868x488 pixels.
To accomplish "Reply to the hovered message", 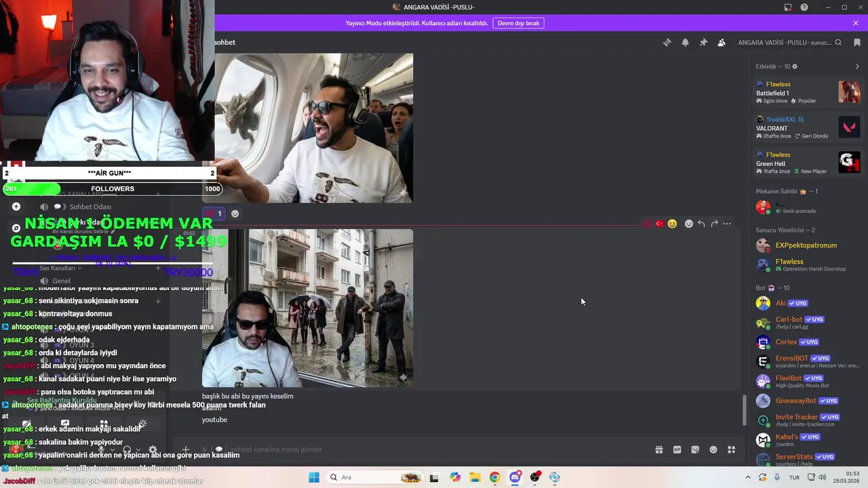I will pos(701,224).
